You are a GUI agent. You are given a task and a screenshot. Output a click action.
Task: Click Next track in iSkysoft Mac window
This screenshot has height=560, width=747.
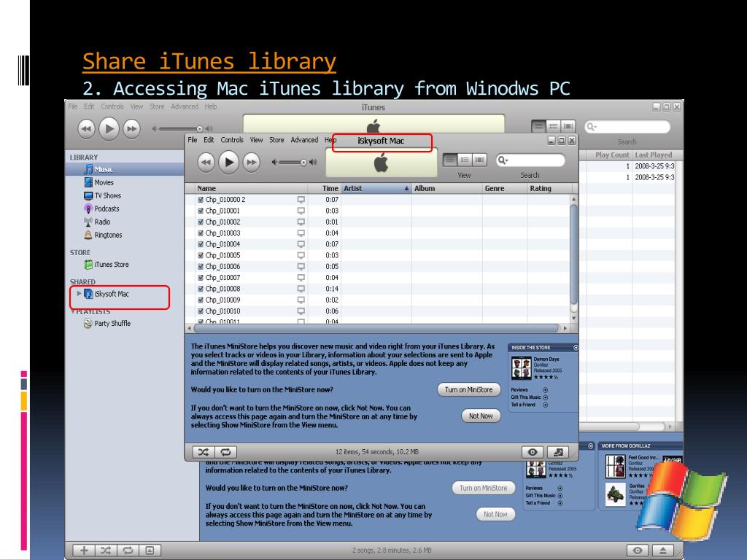pos(251,163)
